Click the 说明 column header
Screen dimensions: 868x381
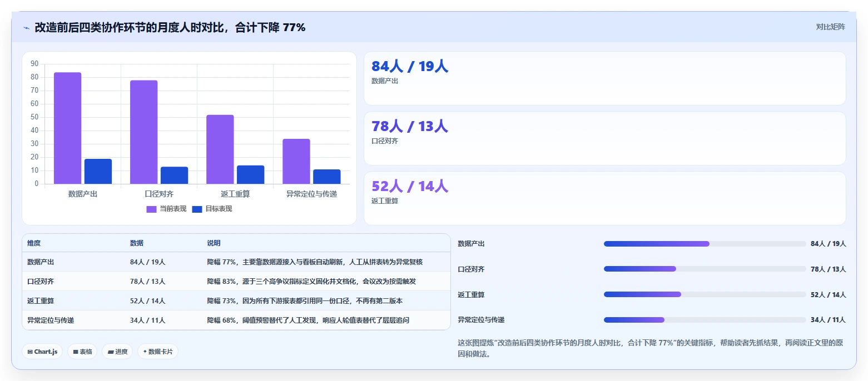pos(214,243)
